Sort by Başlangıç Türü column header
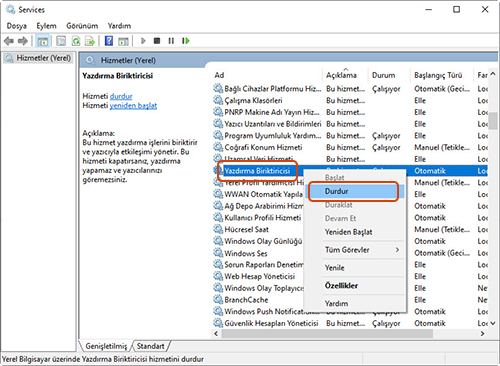 click(x=441, y=75)
